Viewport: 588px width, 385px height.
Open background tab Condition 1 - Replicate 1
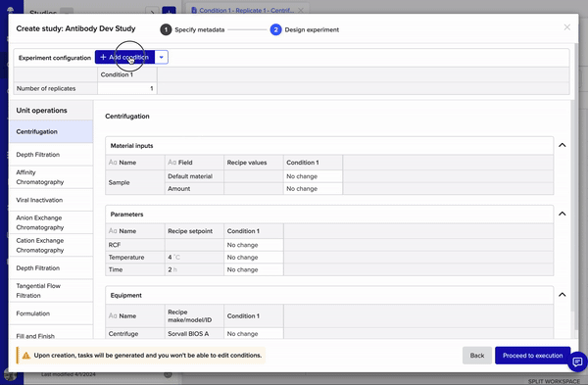coord(246,10)
